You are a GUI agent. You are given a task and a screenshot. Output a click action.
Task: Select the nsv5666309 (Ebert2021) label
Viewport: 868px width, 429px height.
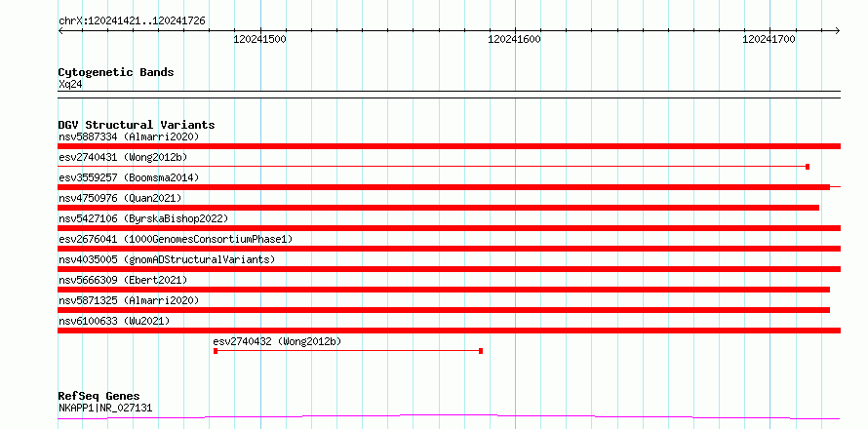(x=123, y=280)
